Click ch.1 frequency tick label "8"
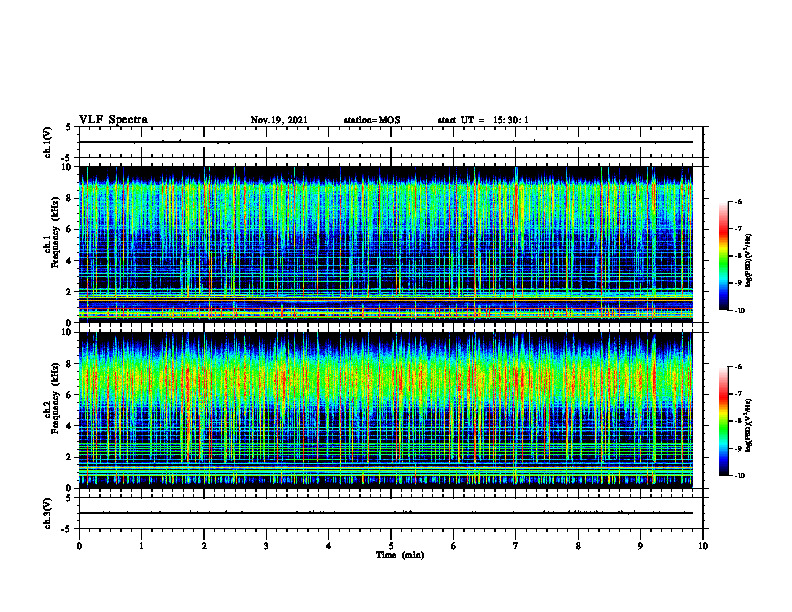 click(x=69, y=198)
